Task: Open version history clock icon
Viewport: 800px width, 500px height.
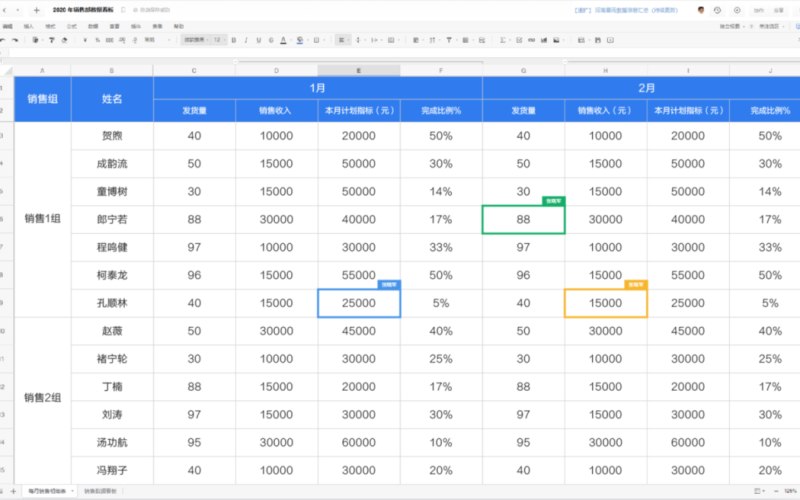Action: tap(717, 10)
